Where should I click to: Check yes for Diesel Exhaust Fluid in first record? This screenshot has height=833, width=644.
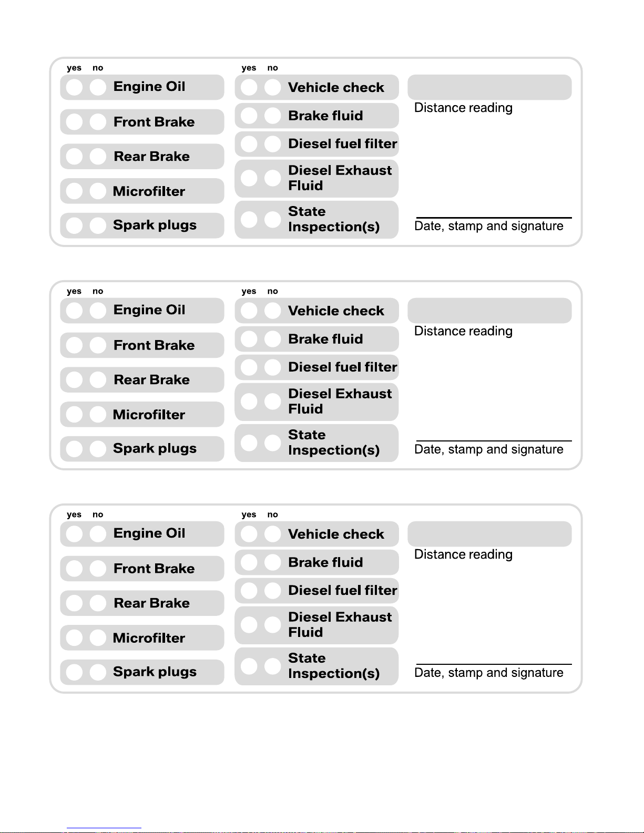tap(249, 178)
